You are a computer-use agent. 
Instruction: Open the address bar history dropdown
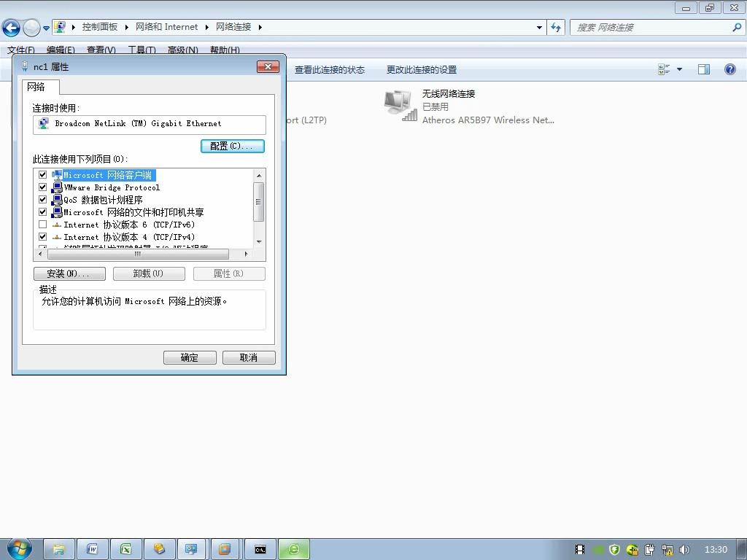tap(539, 27)
